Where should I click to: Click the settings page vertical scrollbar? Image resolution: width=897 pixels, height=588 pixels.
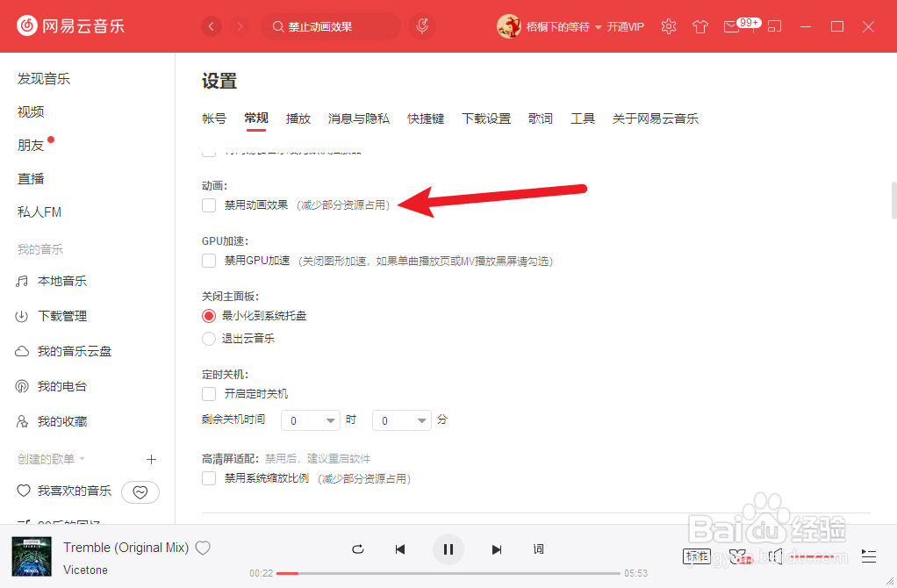click(x=893, y=200)
